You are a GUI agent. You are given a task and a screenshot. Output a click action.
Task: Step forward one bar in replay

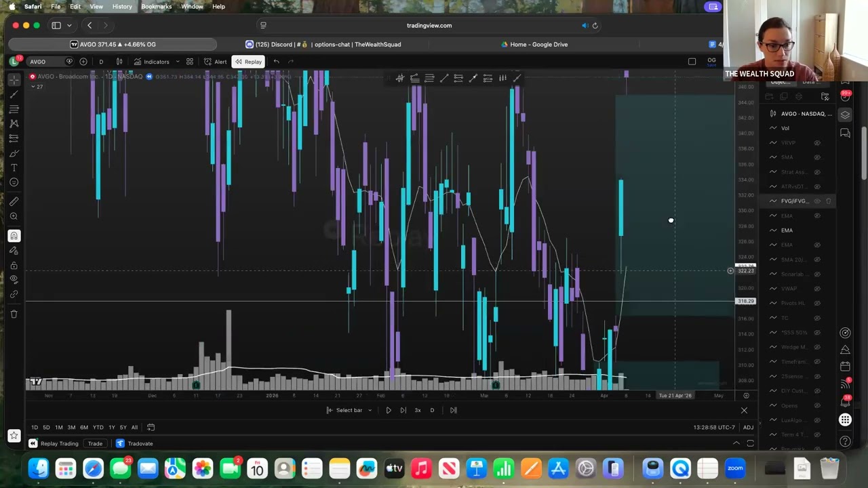pyautogui.click(x=403, y=410)
